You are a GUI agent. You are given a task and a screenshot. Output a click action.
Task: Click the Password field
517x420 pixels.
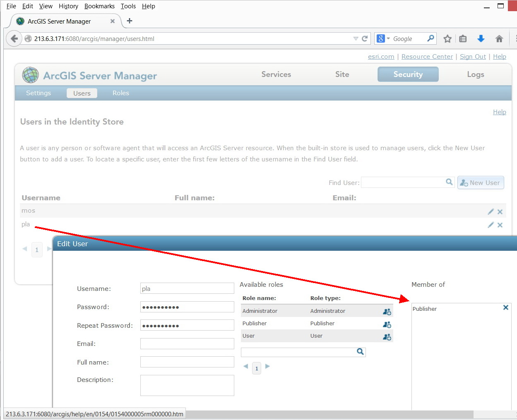click(187, 307)
